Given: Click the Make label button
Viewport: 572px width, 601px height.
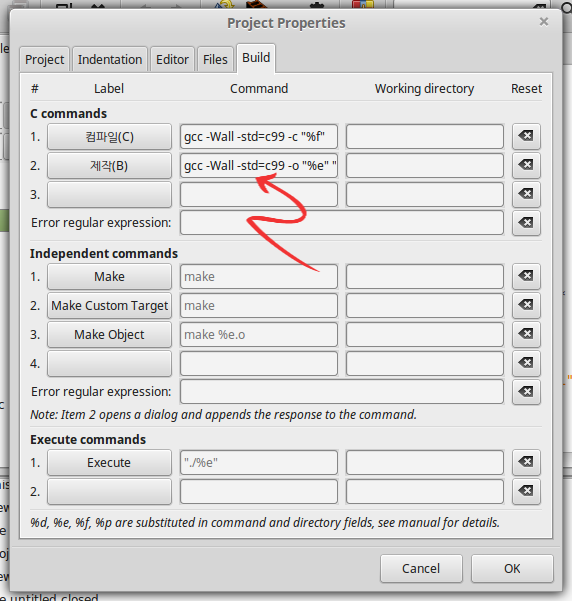Looking at the screenshot, I should pyautogui.click(x=109, y=276).
